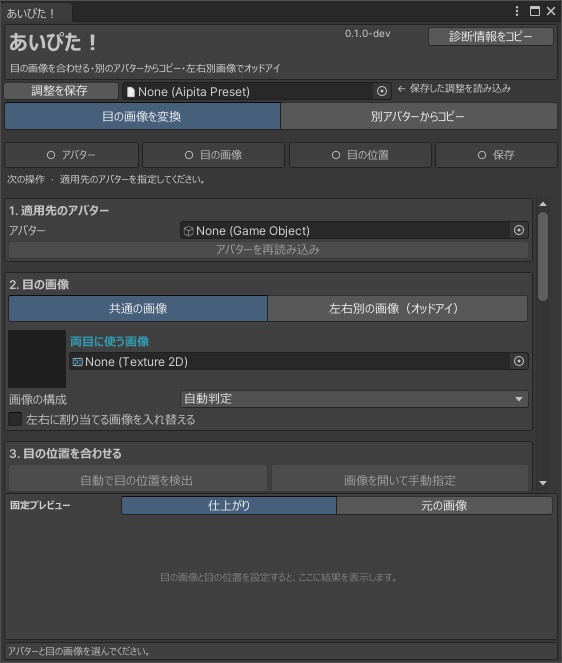
Task: Click アバターを再読み込み button
Action: click(268, 250)
